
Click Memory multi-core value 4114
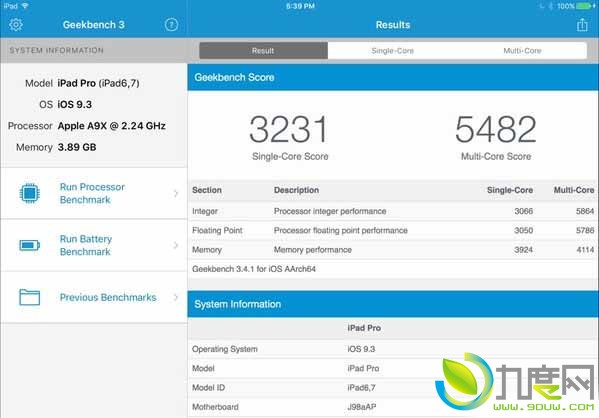tap(585, 250)
